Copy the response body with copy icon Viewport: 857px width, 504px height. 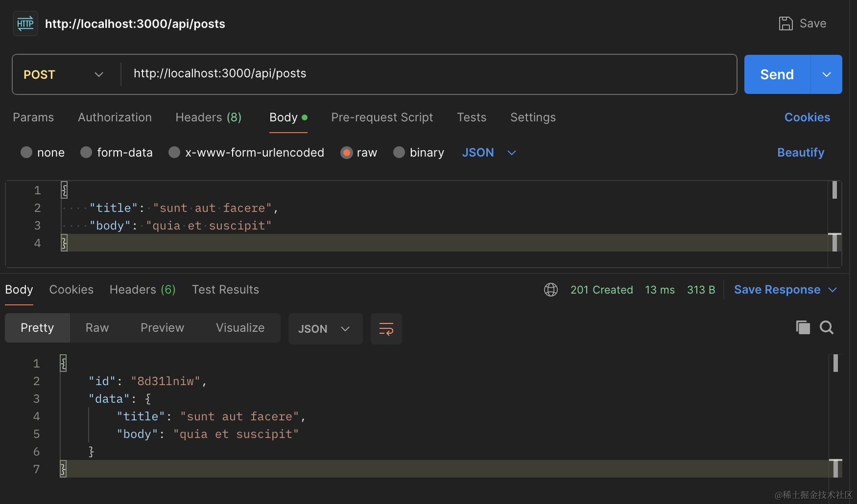803,327
